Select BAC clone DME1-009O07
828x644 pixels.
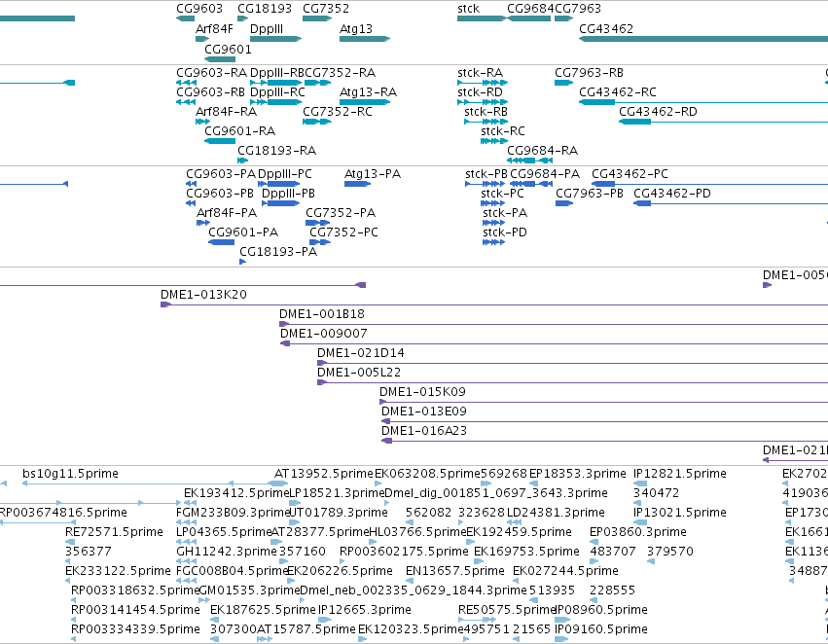pos(323,334)
